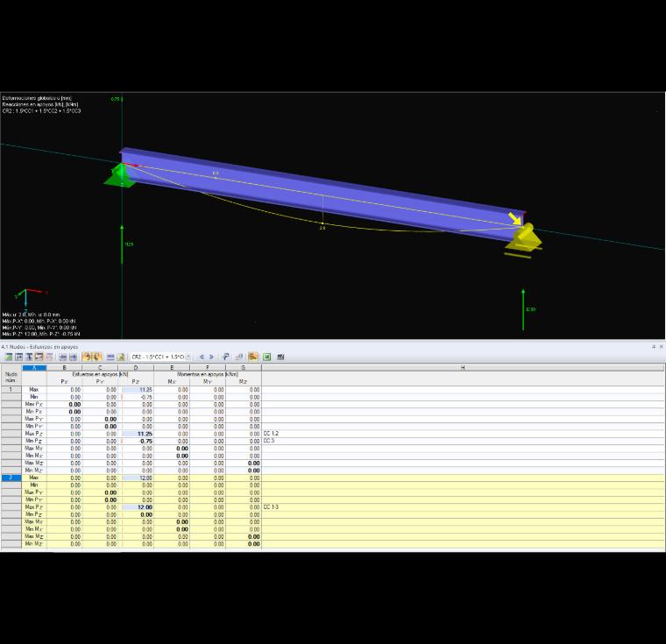Click the third results toolbar icon with vertical bar
This screenshot has height=644, width=666.
(x=29, y=357)
